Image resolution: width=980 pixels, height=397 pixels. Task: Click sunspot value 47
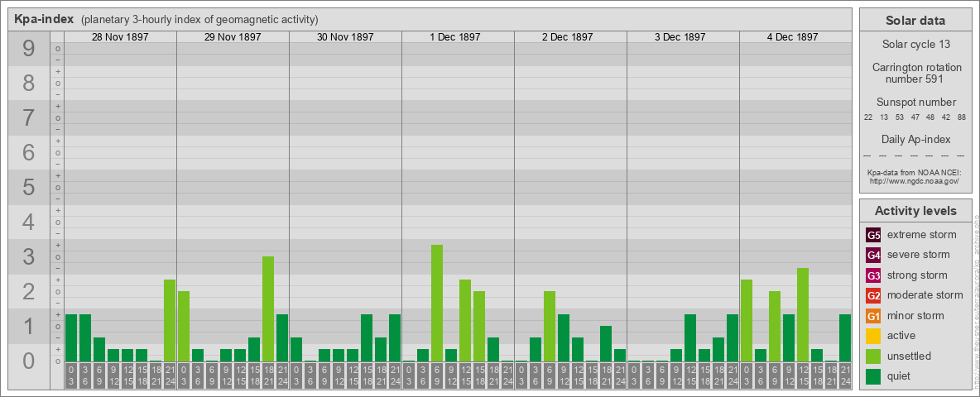click(915, 117)
